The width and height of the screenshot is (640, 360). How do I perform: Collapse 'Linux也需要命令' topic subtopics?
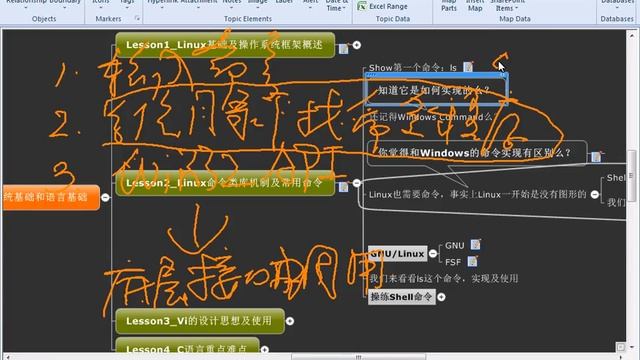595,195
